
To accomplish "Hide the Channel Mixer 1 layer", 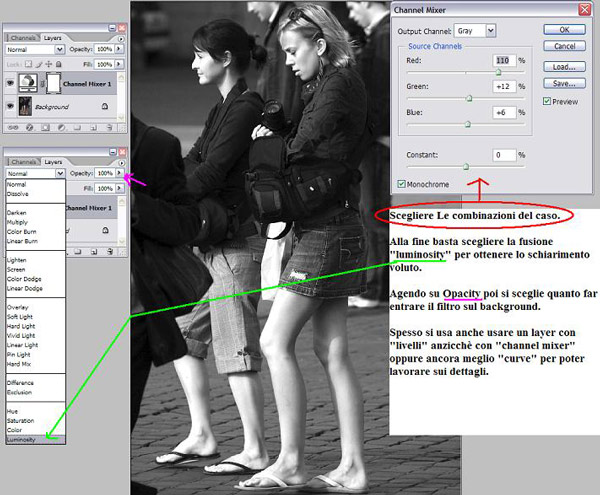I will 11,82.
